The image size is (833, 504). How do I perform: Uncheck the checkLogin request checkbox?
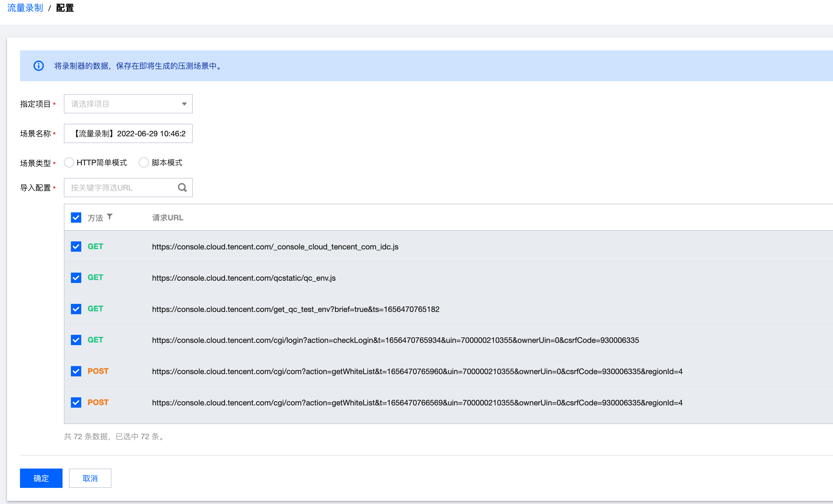[76, 340]
